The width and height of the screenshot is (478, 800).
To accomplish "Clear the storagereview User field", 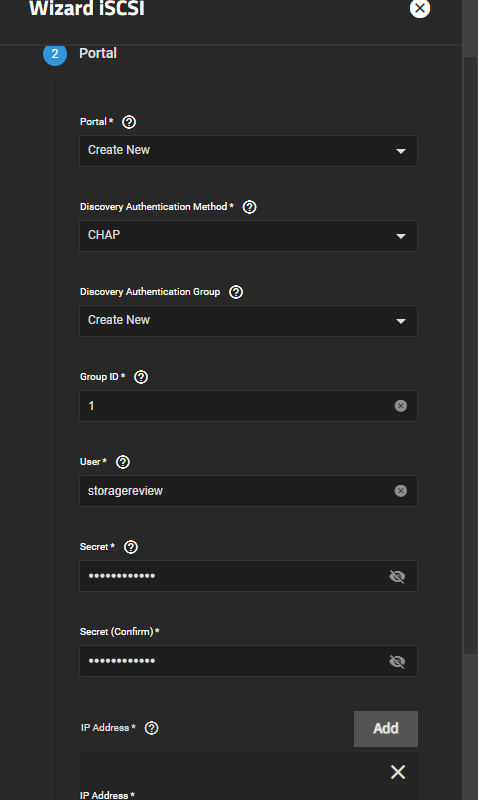I will 400,491.
